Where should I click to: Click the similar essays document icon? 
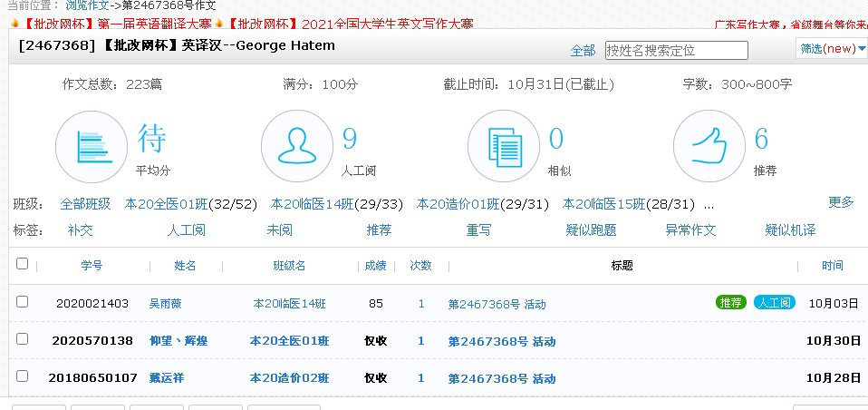[504, 146]
